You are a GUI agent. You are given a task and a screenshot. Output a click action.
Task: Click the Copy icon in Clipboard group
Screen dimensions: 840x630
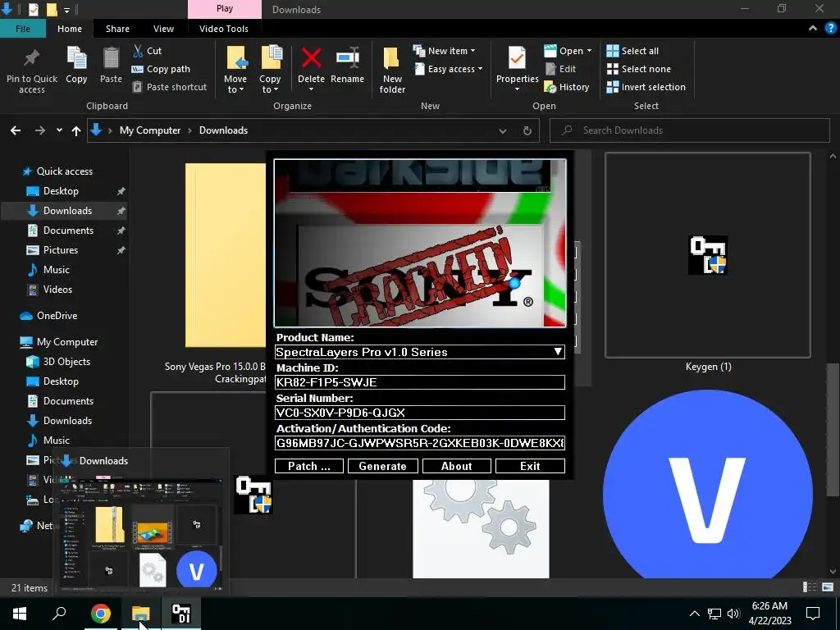76,58
